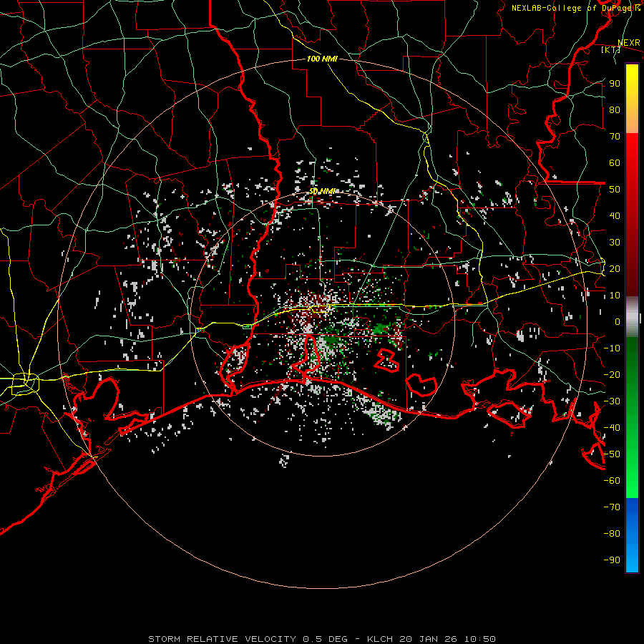Click the -70 value on the velocity scale
Image resolution: width=644 pixels, height=644 pixels.
coord(612,507)
